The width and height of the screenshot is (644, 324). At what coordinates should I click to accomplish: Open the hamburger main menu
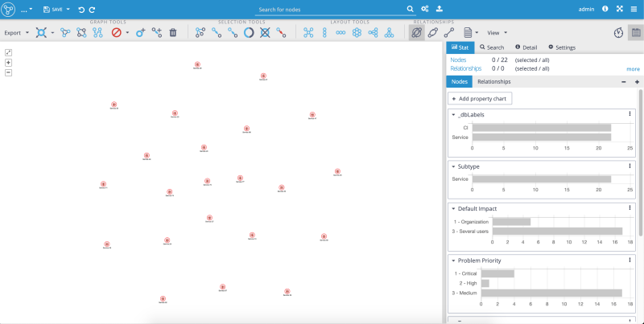click(x=634, y=9)
